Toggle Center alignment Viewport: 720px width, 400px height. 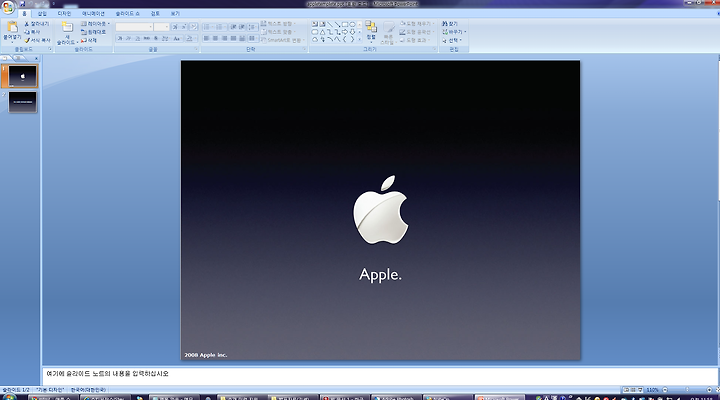tap(215, 38)
